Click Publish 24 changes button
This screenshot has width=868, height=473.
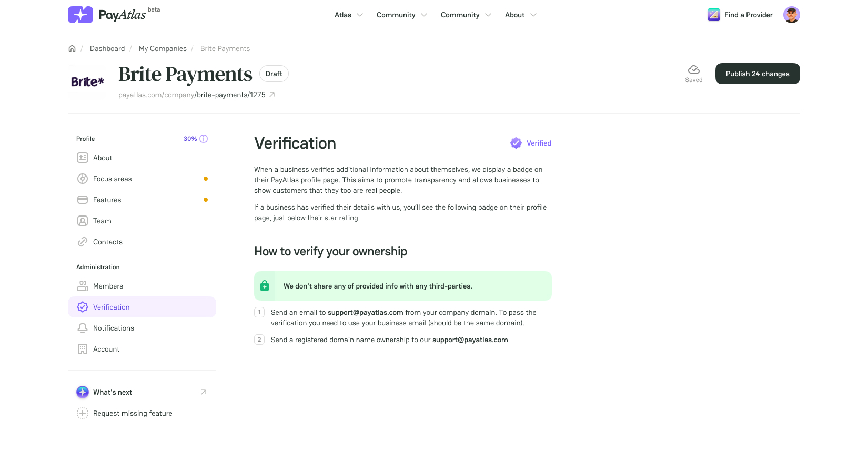(x=758, y=74)
